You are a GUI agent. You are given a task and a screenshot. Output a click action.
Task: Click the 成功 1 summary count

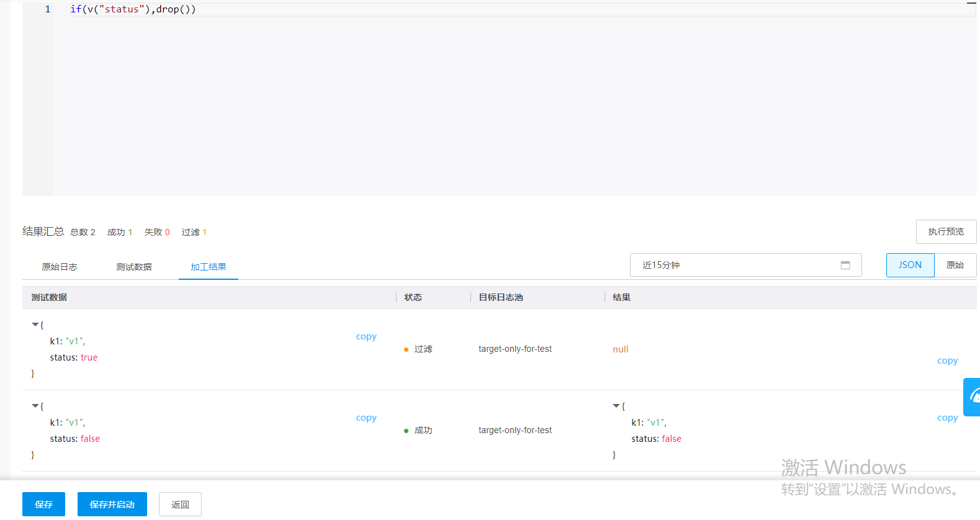[120, 232]
